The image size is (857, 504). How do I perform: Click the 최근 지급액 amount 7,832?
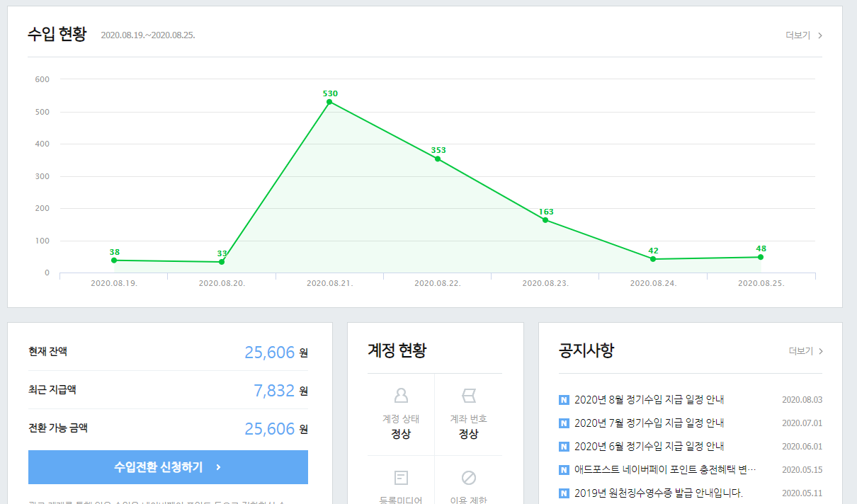tap(274, 390)
